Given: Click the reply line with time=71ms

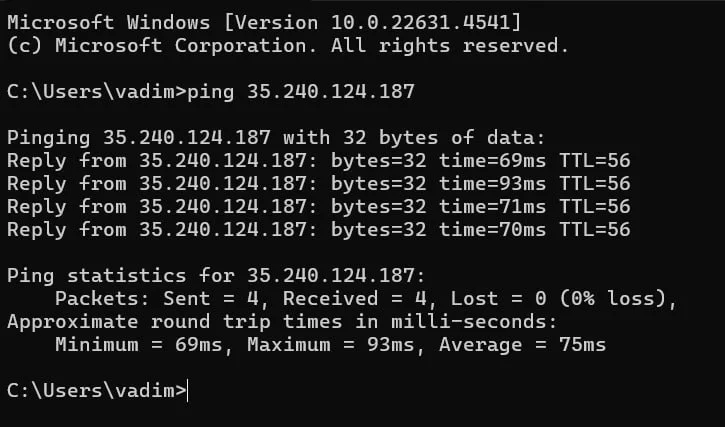Looking at the screenshot, I should (319, 207).
